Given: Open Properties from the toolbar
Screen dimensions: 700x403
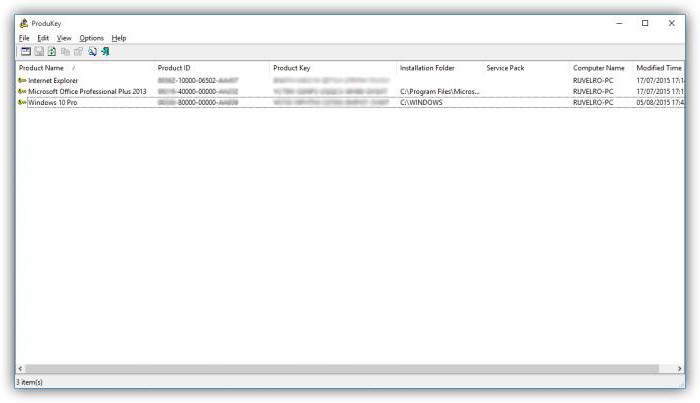Looking at the screenshot, I should click(x=78, y=51).
